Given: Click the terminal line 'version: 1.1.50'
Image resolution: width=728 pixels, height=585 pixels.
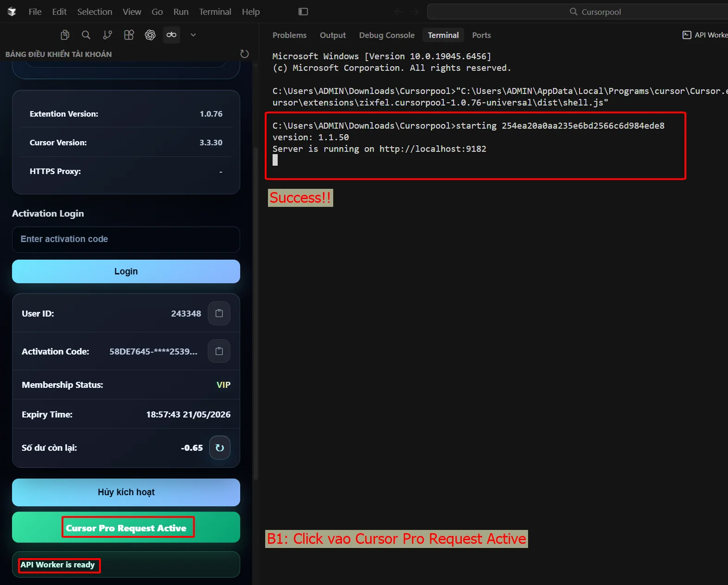Looking at the screenshot, I should (311, 137).
